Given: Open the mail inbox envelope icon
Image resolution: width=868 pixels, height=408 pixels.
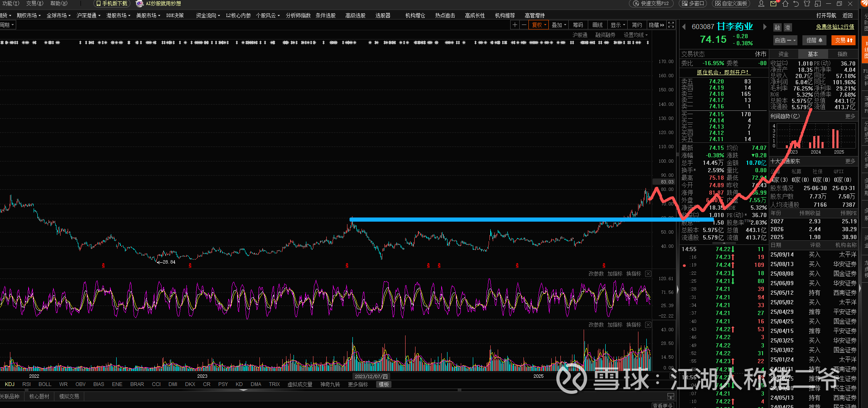Looking at the screenshot, I should 773,4.
